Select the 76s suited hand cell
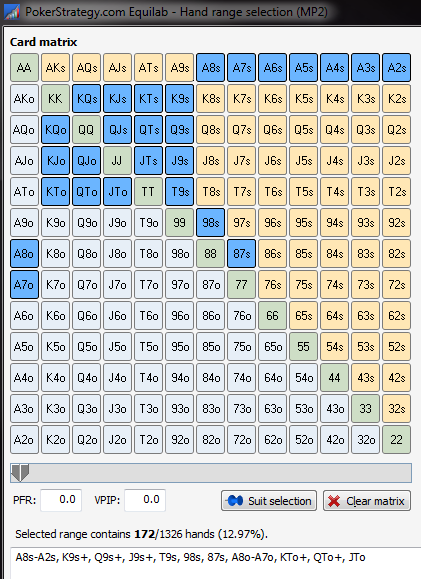 [x=273, y=285]
